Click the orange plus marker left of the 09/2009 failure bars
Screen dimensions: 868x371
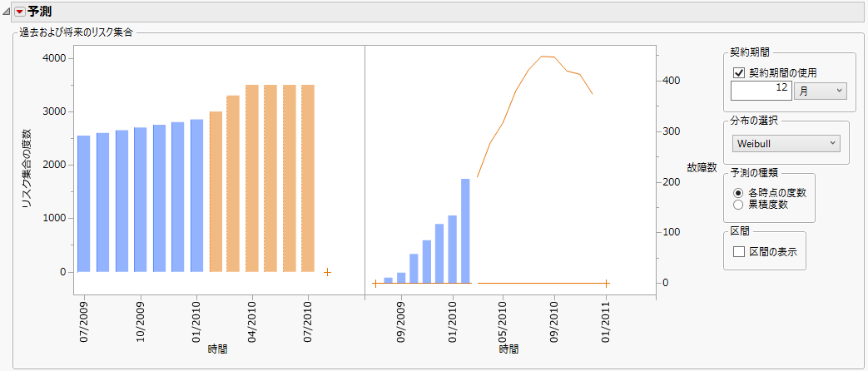pos(374,283)
